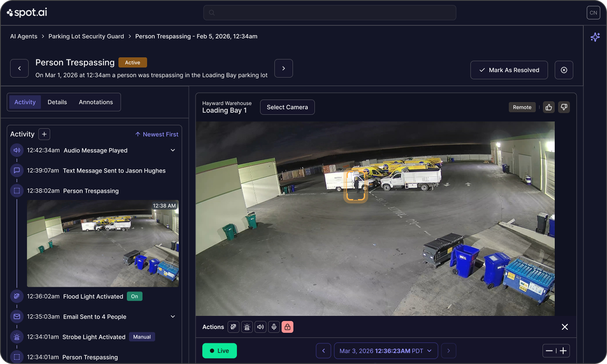The width and height of the screenshot is (607, 364).
Task: Switch to the Details tab
Action: tap(57, 102)
